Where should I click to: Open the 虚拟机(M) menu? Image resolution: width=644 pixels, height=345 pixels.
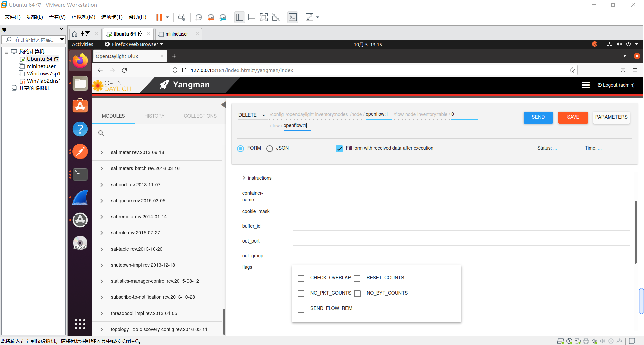[84, 17]
